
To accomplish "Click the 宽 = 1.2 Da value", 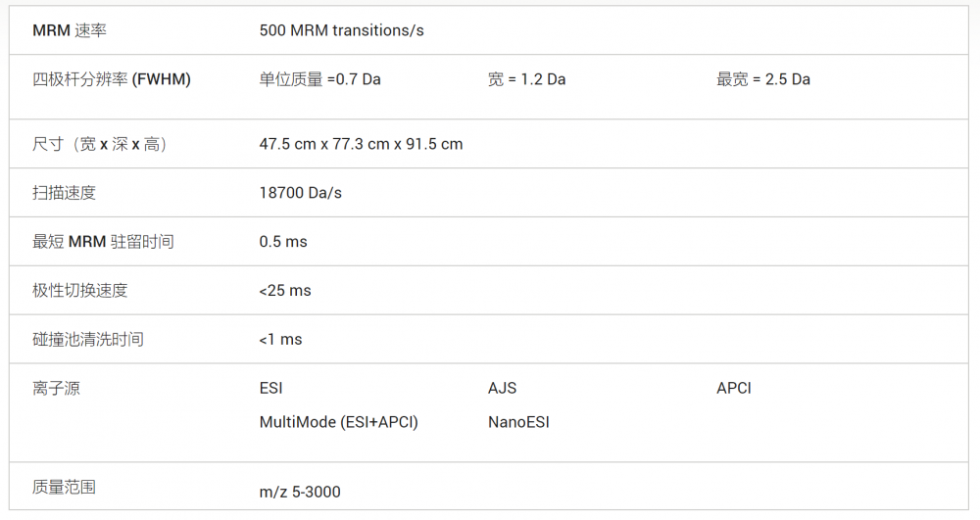I will pos(526,79).
